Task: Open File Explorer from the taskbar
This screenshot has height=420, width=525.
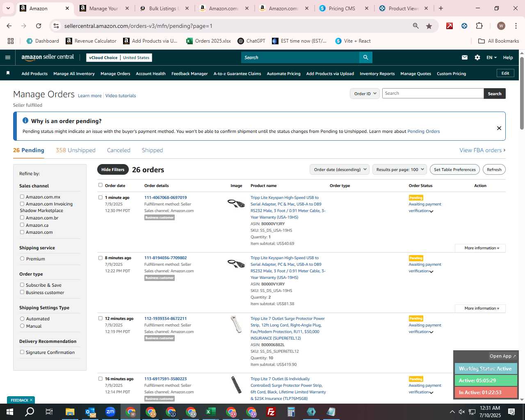Action: pyautogui.click(x=70, y=412)
